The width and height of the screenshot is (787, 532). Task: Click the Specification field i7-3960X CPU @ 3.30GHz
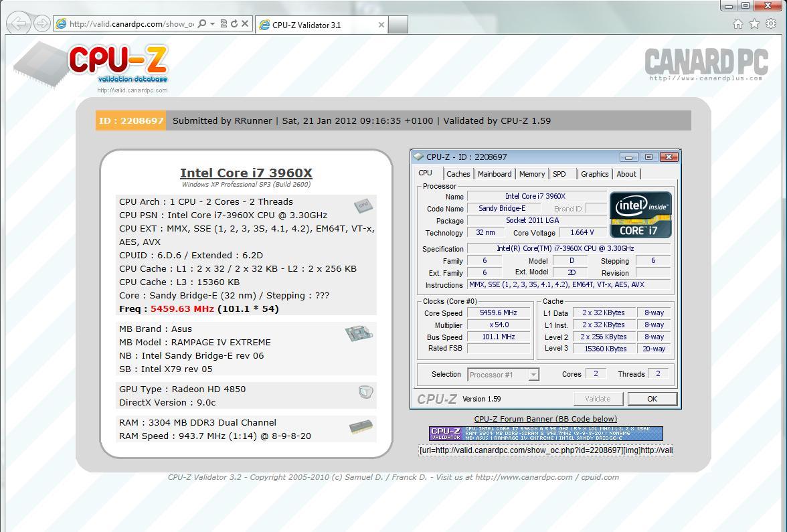569,248
